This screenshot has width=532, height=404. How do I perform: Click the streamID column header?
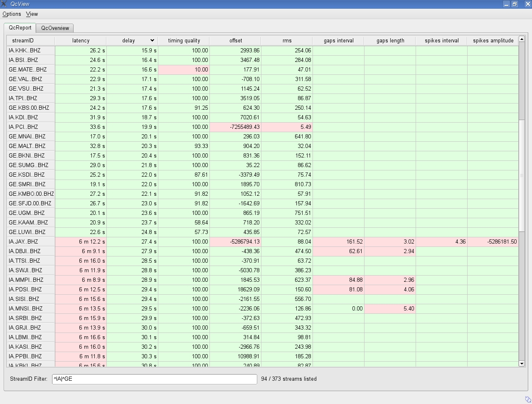(x=30, y=40)
